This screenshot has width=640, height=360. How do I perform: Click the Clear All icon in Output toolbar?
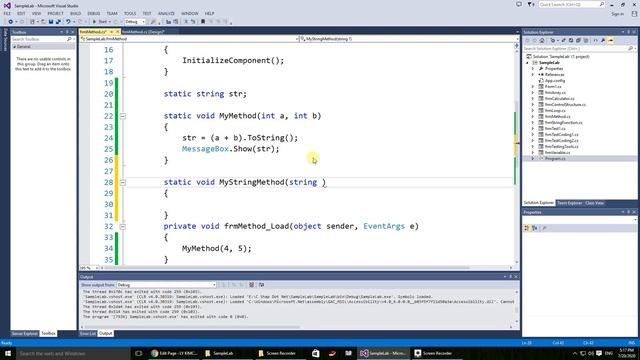pos(252,285)
